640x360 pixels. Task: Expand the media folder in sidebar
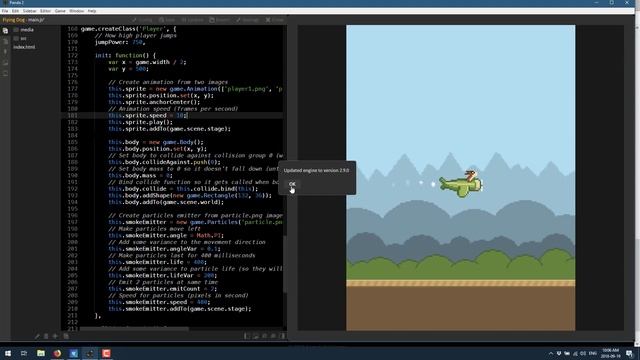pos(24,30)
